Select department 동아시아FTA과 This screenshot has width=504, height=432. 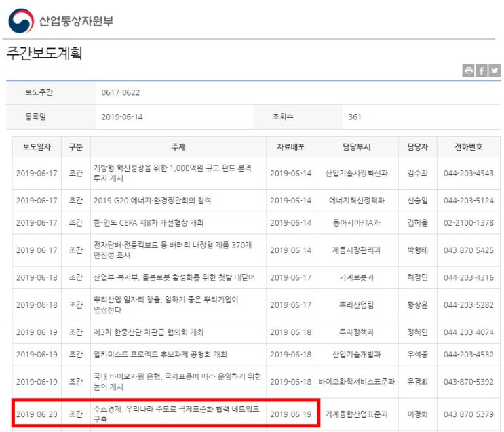click(x=357, y=222)
